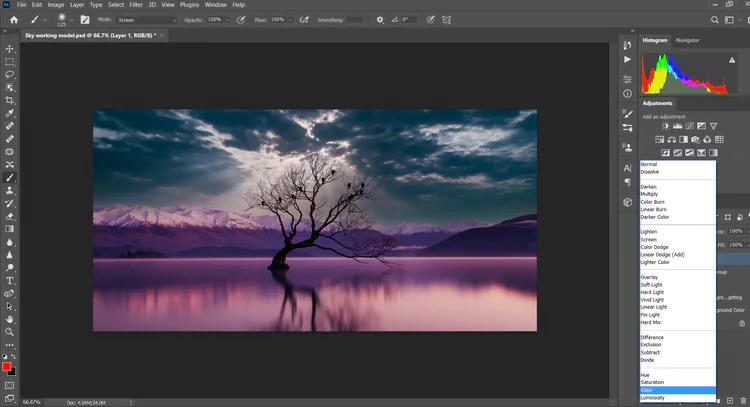The width and height of the screenshot is (750, 407).
Task: Select the Crop tool
Action: 10,100
